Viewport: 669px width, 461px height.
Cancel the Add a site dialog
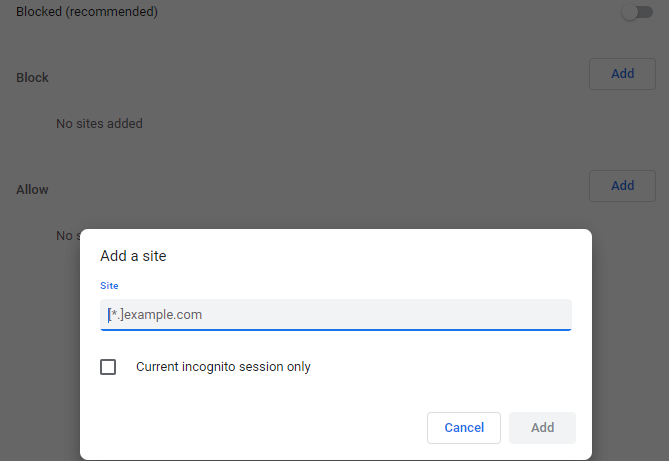click(464, 428)
